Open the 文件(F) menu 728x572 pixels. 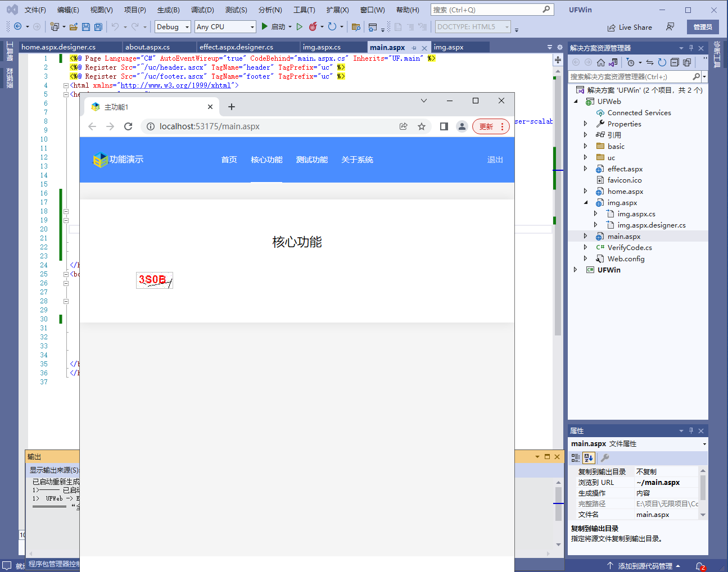(35, 10)
